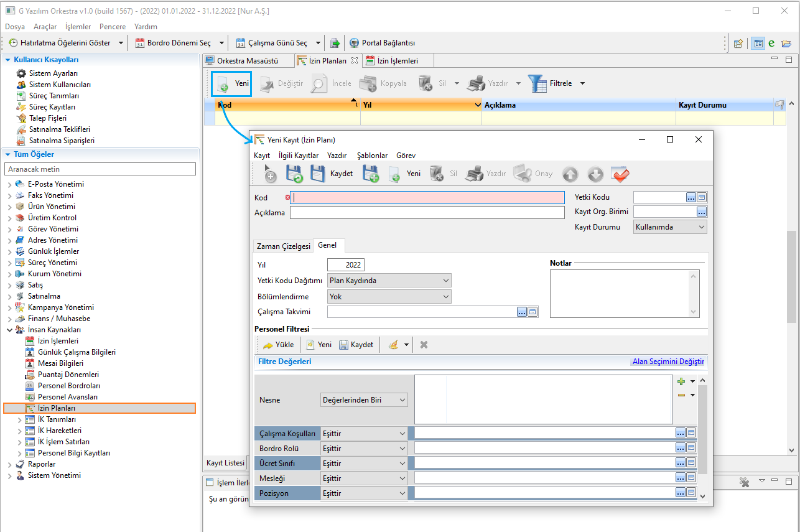Viewport: 800px width, 532px height.
Task: Click the Açıklama text field
Action: coord(427,213)
